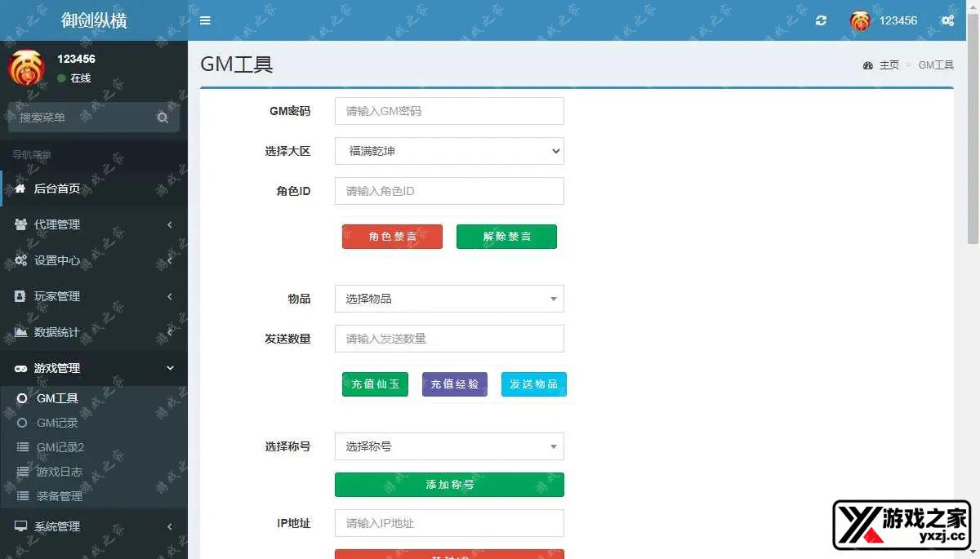Expand the 代理管理 chevron
980x559 pixels.
pos(170,224)
